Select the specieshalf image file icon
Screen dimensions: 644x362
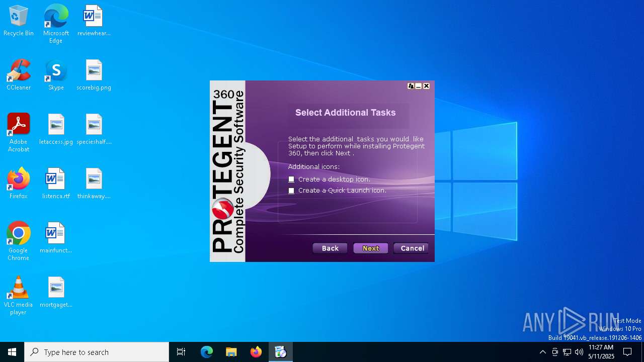[x=94, y=130]
